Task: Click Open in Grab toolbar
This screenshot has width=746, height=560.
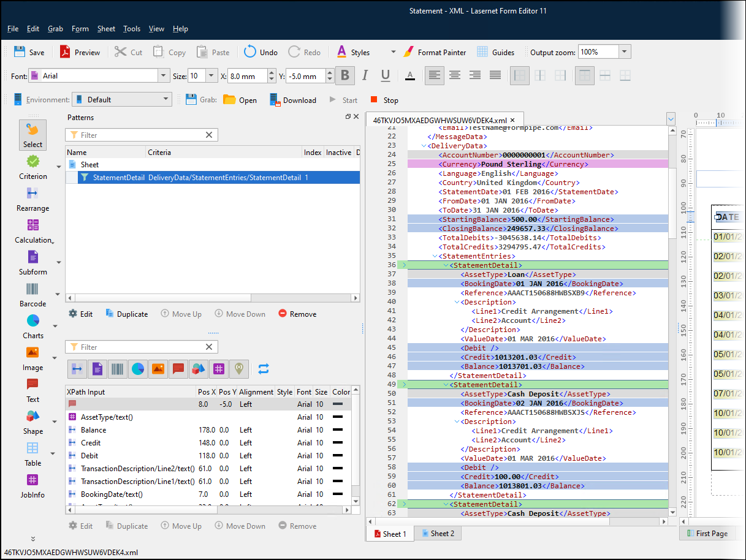Action: [240, 100]
